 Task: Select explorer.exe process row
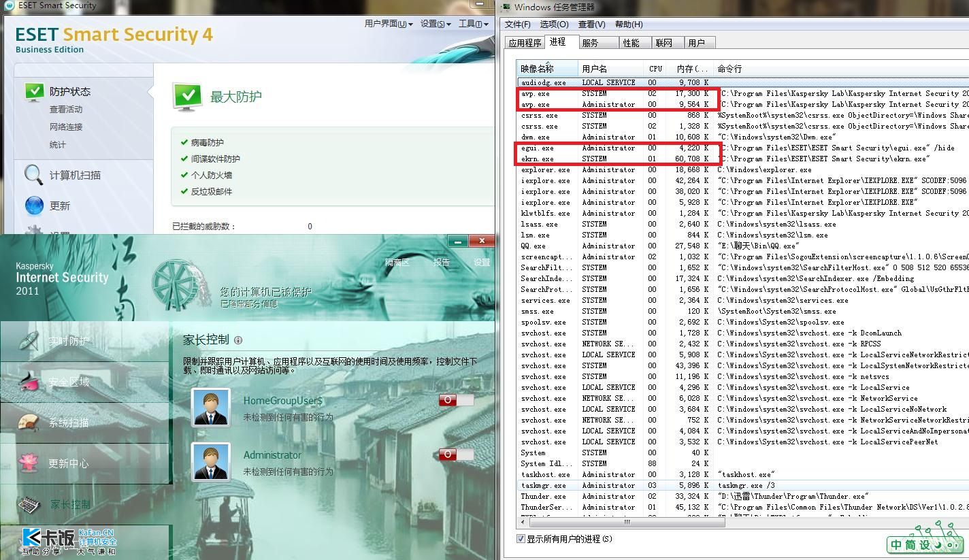pyautogui.click(x=742, y=169)
